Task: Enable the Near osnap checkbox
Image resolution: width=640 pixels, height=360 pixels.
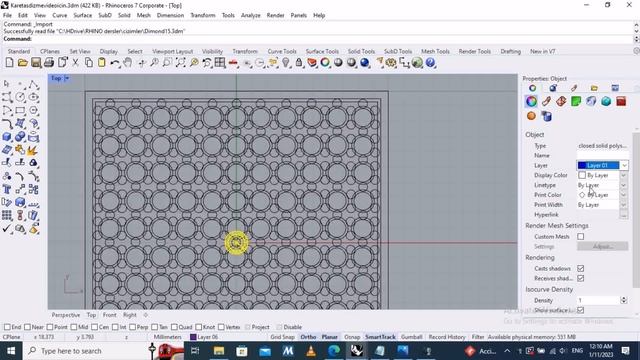Action: (27, 327)
